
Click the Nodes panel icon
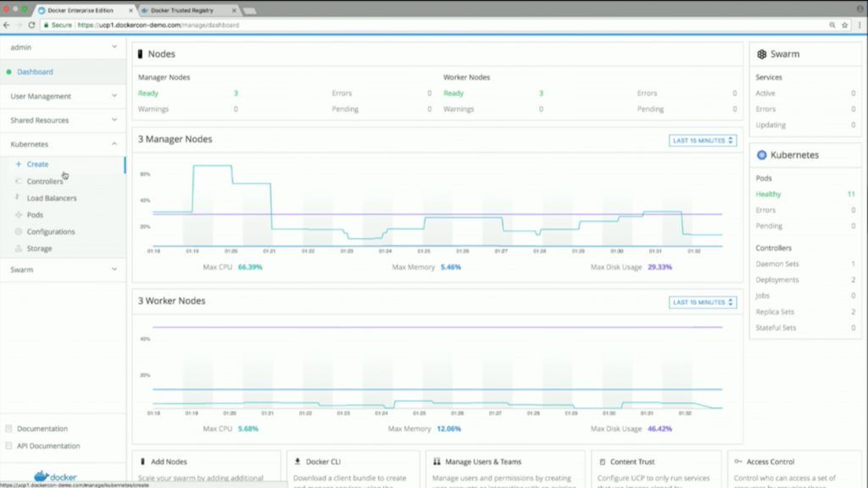[140, 53]
